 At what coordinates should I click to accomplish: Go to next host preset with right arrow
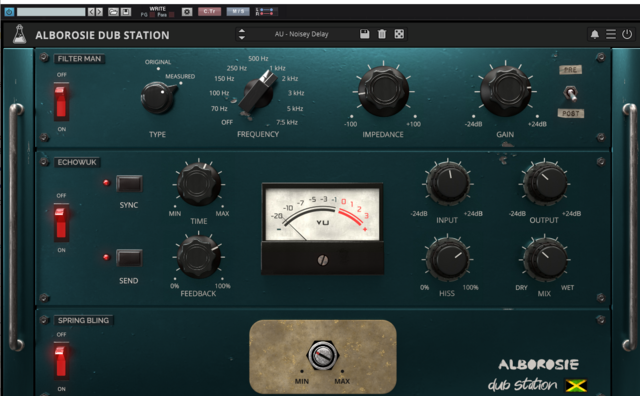99,12
